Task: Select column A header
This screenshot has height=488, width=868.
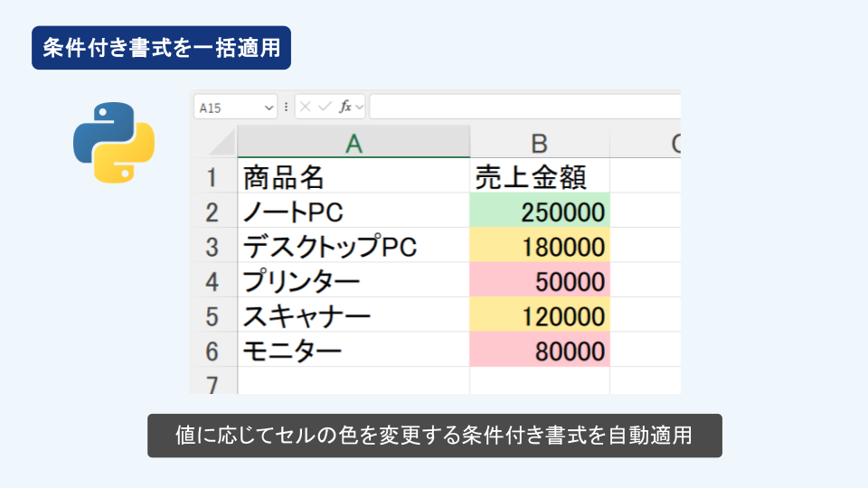Action: click(x=354, y=142)
